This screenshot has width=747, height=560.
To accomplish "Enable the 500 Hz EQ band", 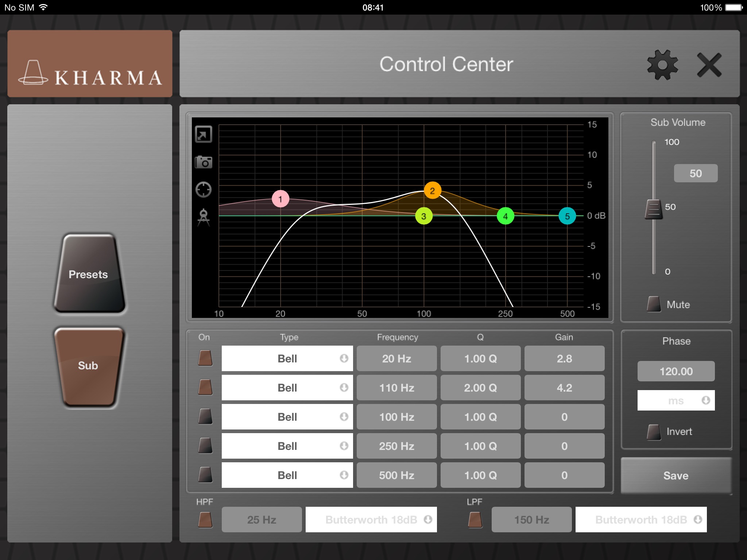I will pos(205,475).
